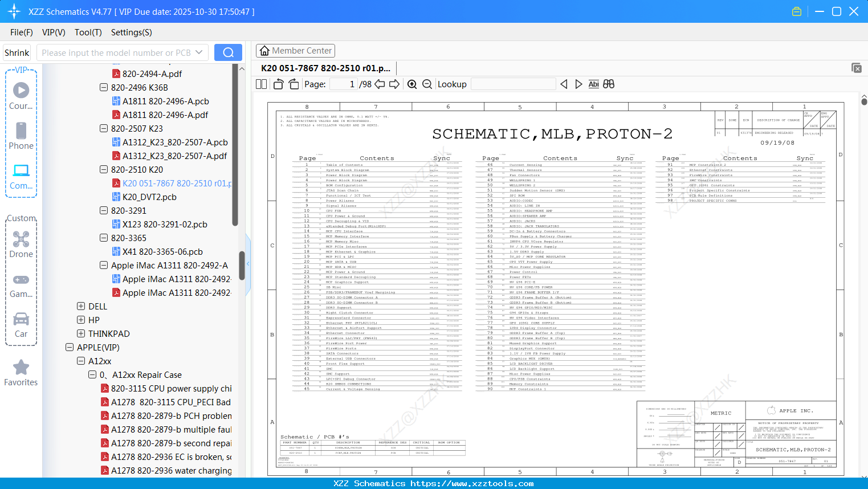Image resolution: width=868 pixels, height=489 pixels.
Task: Rotate the page counter-clockwise
Action: click(x=278, y=84)
